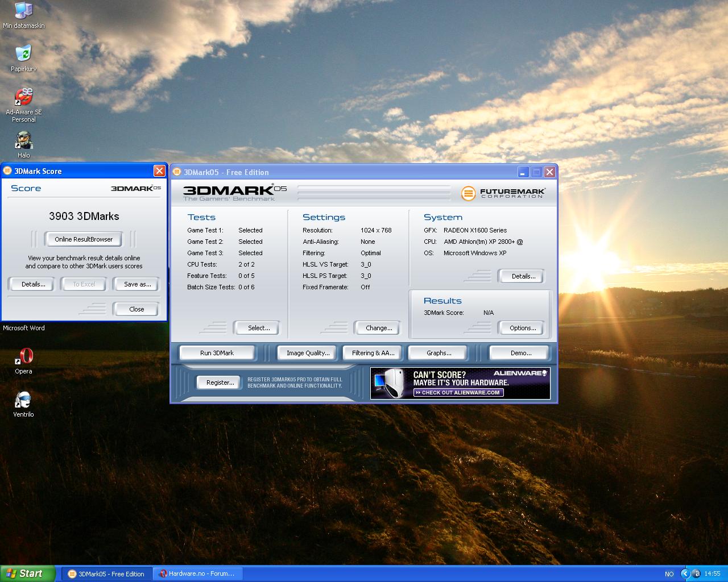Open the Online ResultBrowser

click(84, 239)
